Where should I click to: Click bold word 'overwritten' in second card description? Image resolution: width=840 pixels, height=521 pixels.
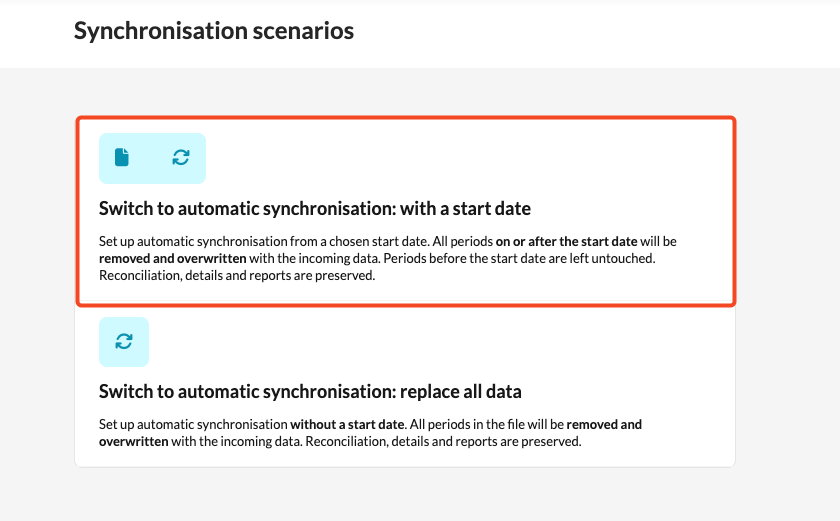tap(133, 442)
